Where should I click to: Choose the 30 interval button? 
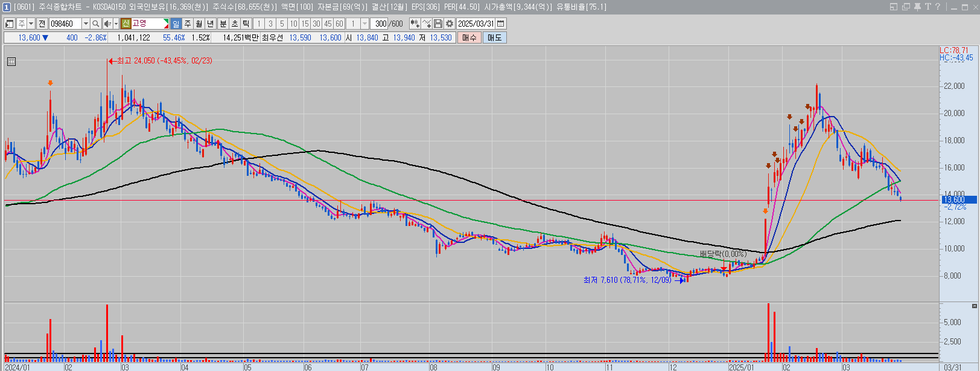tap(316, 24)
